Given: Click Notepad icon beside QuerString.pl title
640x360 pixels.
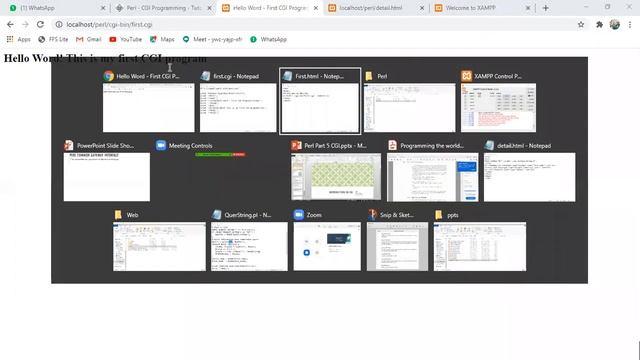Looking at the screenshot, I should tap(216, 215).
